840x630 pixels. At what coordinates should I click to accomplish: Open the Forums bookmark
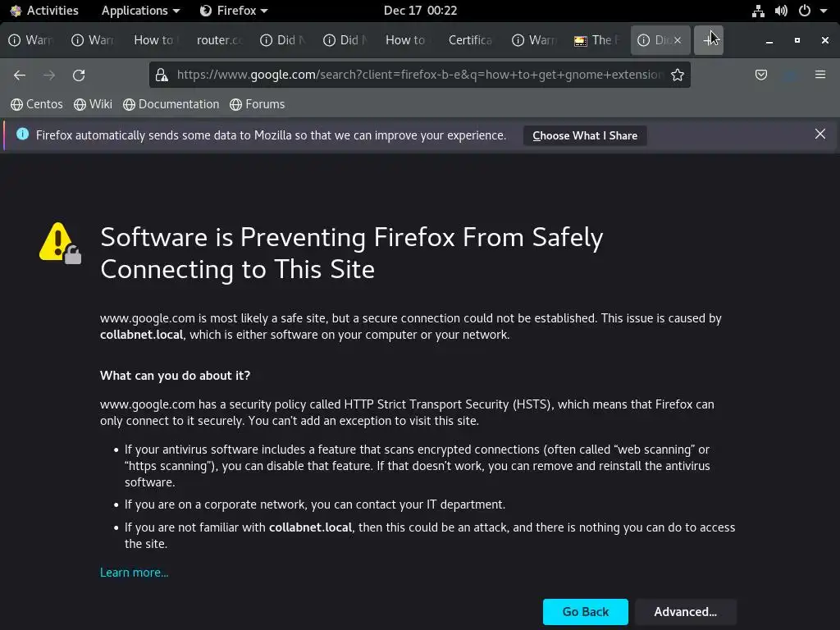[x=257, y=104]
